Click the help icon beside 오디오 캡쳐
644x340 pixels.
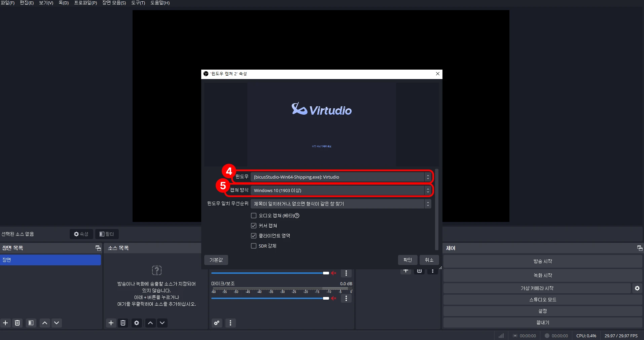tap(297, 216)
